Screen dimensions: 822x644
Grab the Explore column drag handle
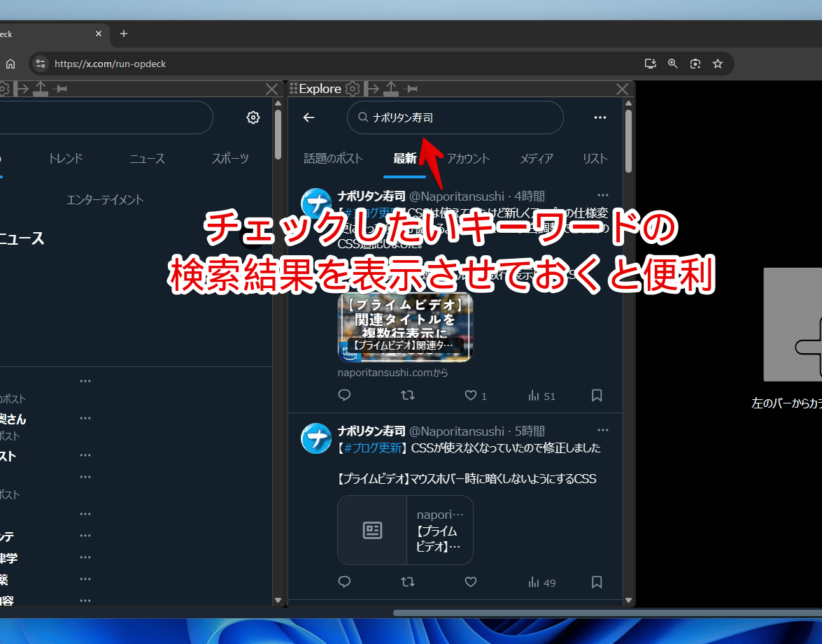click(x=293, y=89)
